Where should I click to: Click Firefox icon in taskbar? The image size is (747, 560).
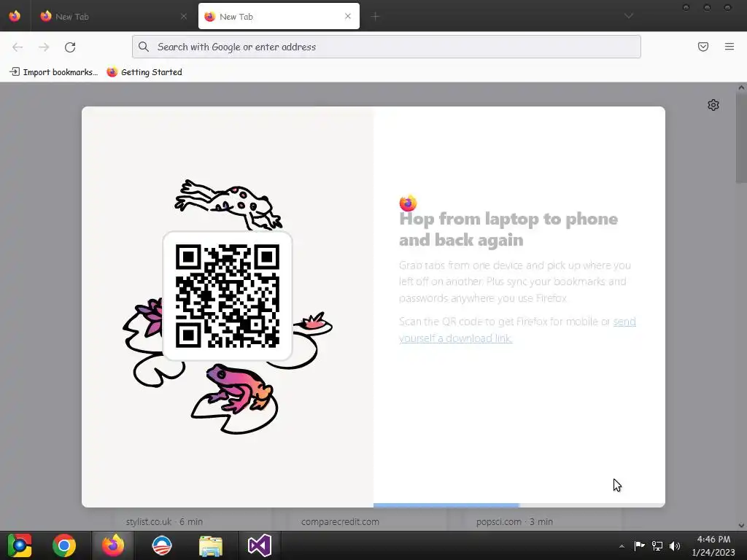click(113, 545)
